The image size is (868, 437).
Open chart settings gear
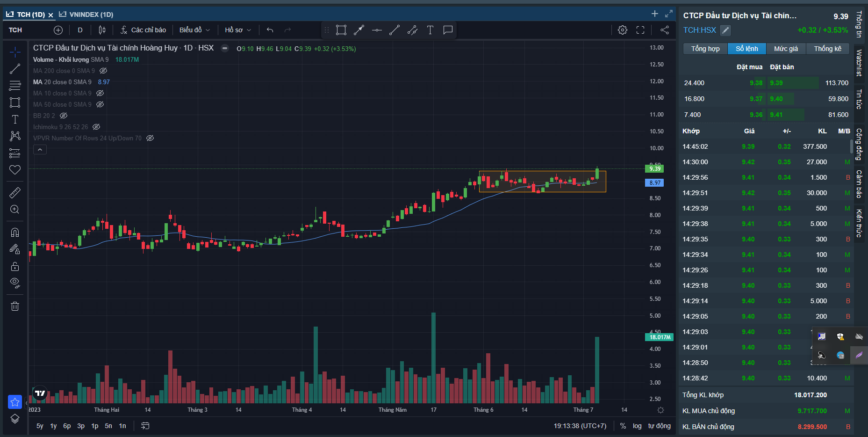(x=623, y=30)
